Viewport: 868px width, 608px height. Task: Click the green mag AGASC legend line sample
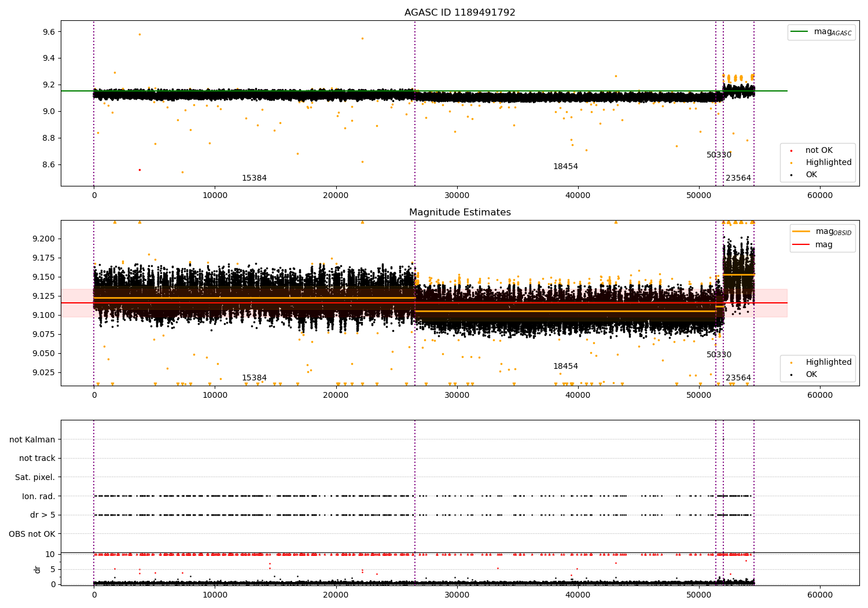[799, 32]
